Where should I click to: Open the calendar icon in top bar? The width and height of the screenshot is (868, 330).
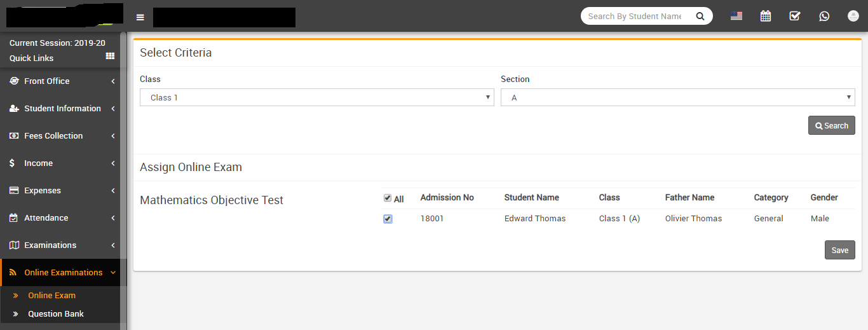766,16
